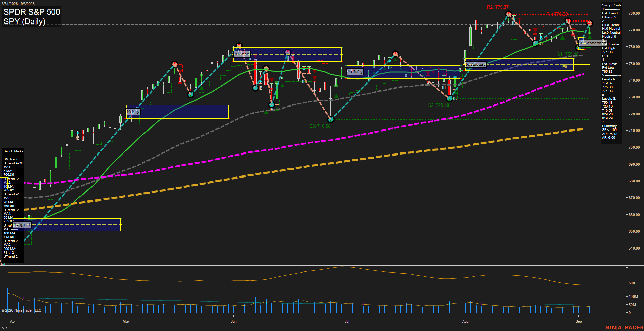This screenshot has height=331, width=644.
Task: Click the Jul date axis label
Action: tap(347, 321)
